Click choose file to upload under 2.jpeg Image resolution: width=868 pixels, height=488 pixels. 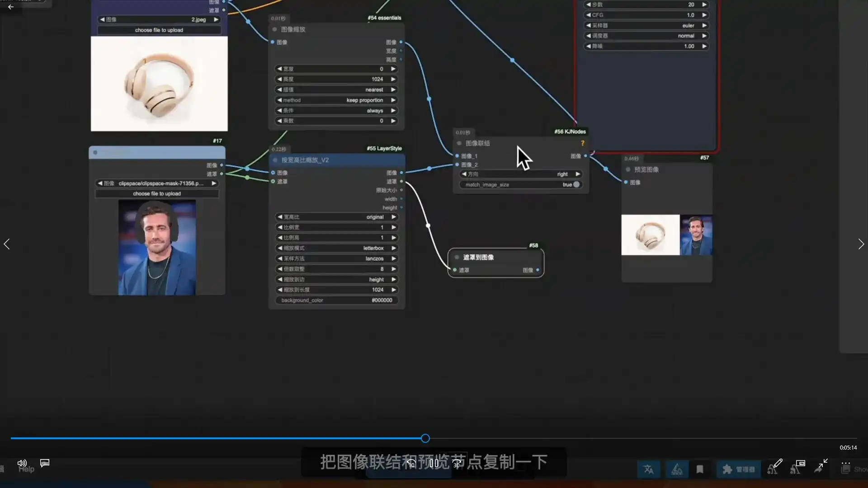pos(159,30)
